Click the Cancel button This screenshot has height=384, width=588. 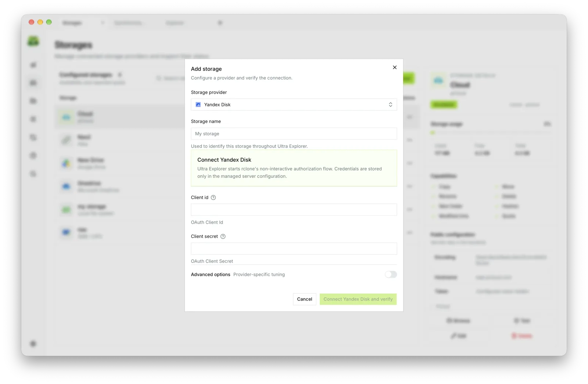(x=304, y=299)
